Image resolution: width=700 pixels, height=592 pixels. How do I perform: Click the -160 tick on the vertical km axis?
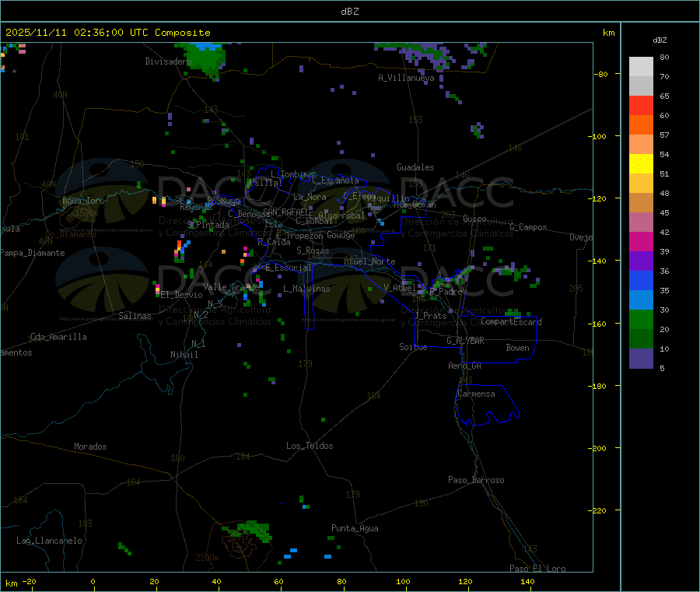(597, 324)
